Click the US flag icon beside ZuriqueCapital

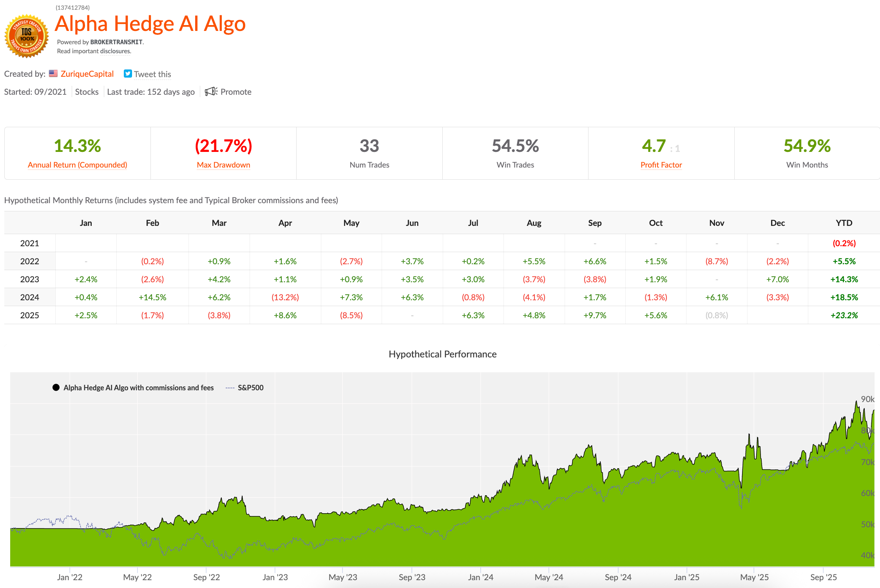click(53, 74)
